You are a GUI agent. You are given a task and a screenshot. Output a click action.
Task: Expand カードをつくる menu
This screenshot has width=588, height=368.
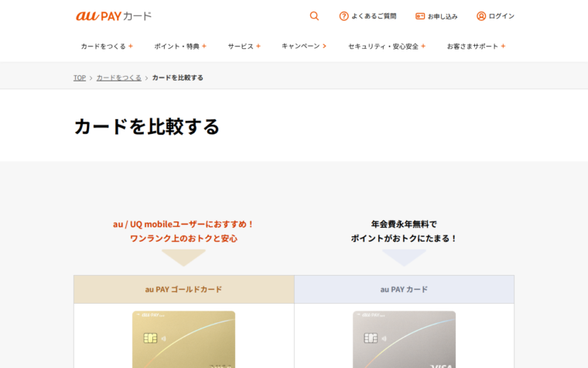[x=107, y=46]
